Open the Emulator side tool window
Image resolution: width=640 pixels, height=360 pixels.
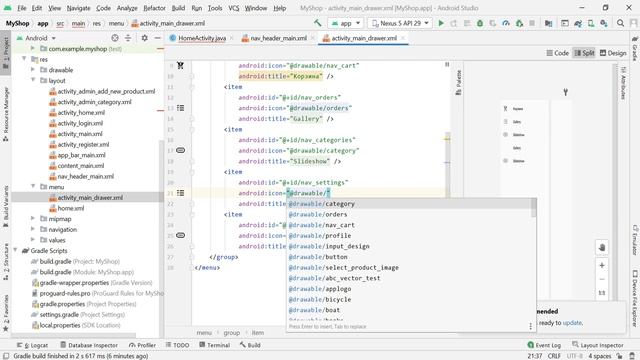tap(635, 240)
